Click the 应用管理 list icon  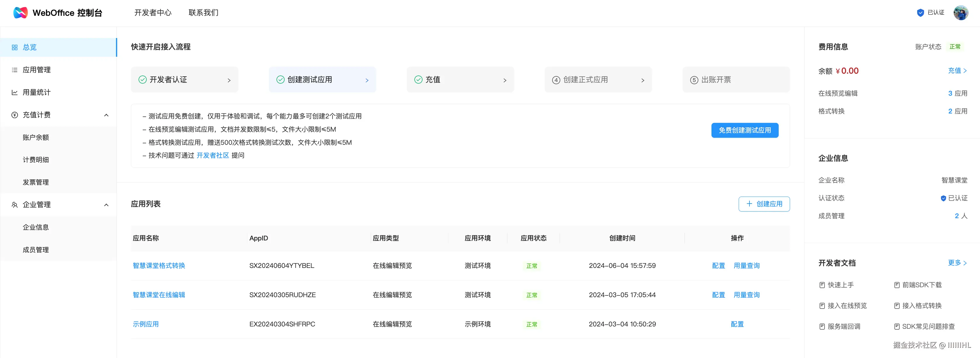coord(14,70)
